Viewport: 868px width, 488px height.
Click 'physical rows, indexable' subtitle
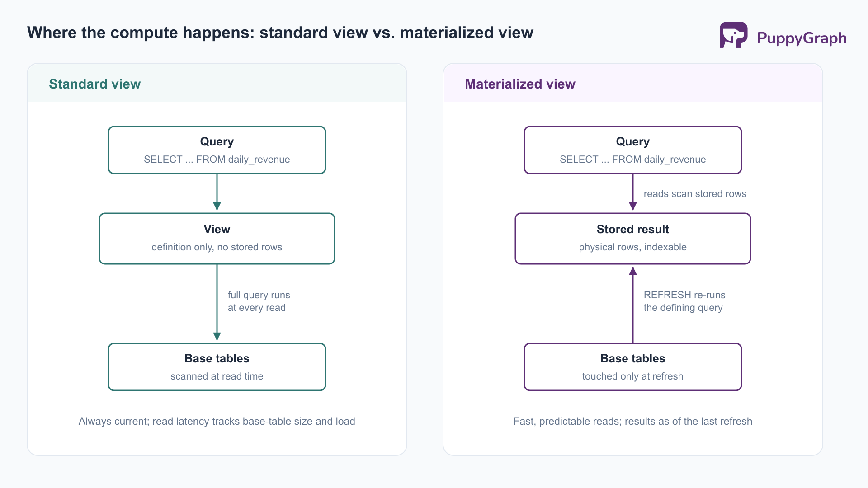pos(633,247)
